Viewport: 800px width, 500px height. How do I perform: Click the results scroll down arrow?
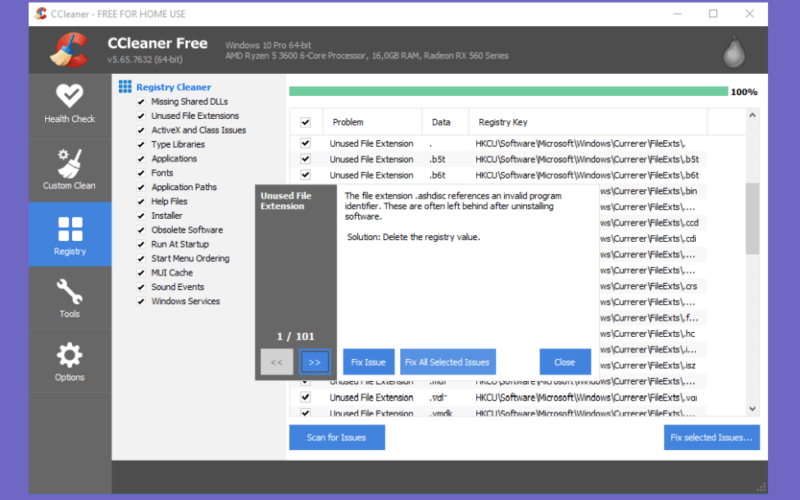[x=752, y=409]
